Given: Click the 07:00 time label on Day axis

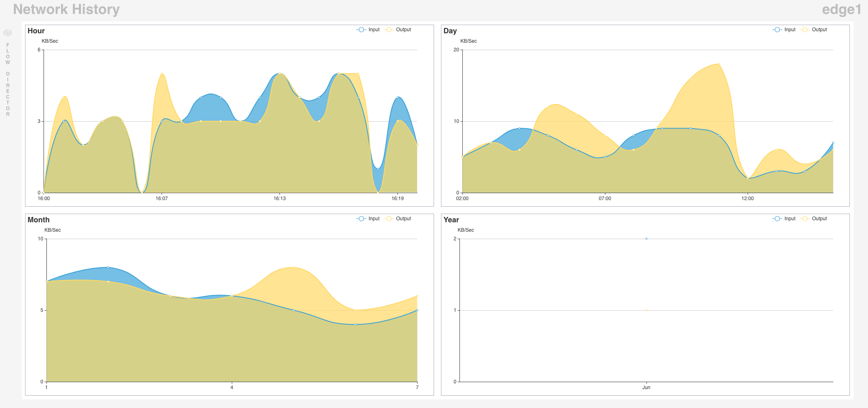Looking at the screenshot, I should tap(605, 198).
